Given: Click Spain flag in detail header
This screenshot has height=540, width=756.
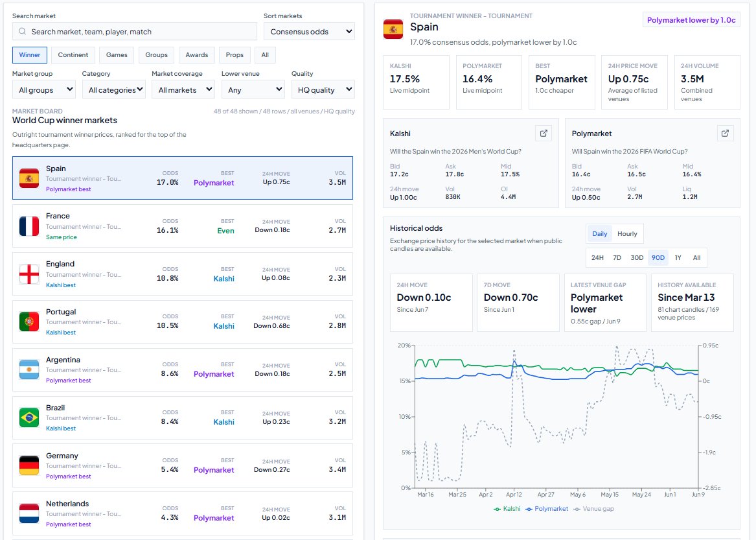Looking at the screenshot, I should click(x=393, y=29).
